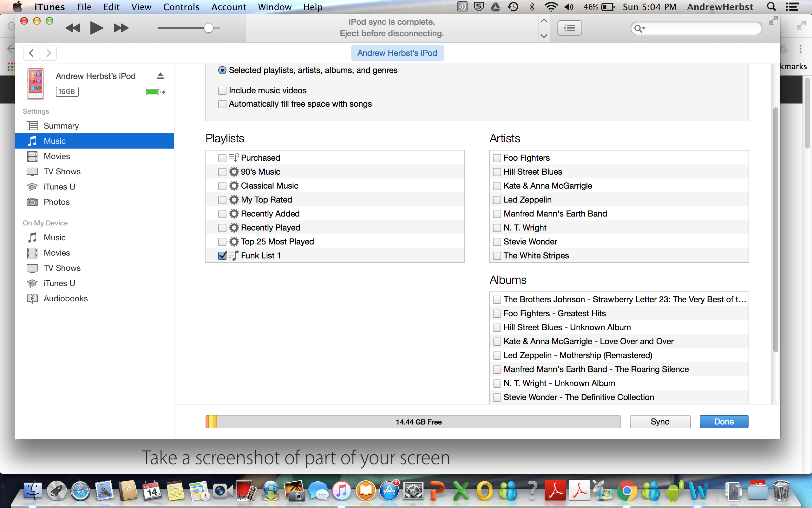812x508 pixels.
Task: Open the Window menu
Action: pyautogui.click(x=274, y=7)
